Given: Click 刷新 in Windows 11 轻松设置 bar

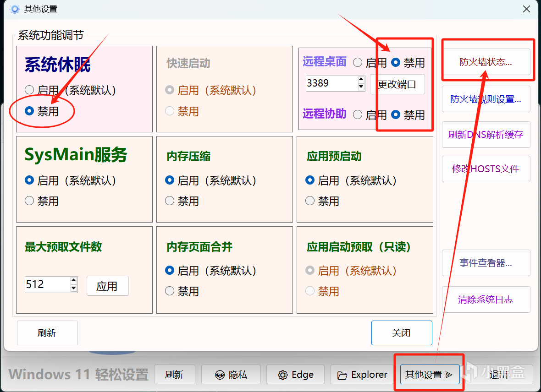Looking at the screenshot, I should [x=175, y=375].
